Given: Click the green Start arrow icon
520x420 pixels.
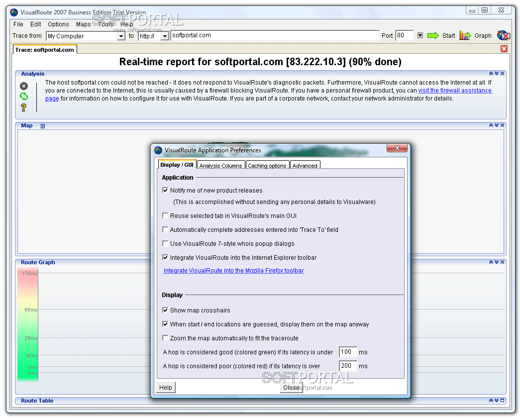Looking at the screenshot, I should tap(433, 35).
